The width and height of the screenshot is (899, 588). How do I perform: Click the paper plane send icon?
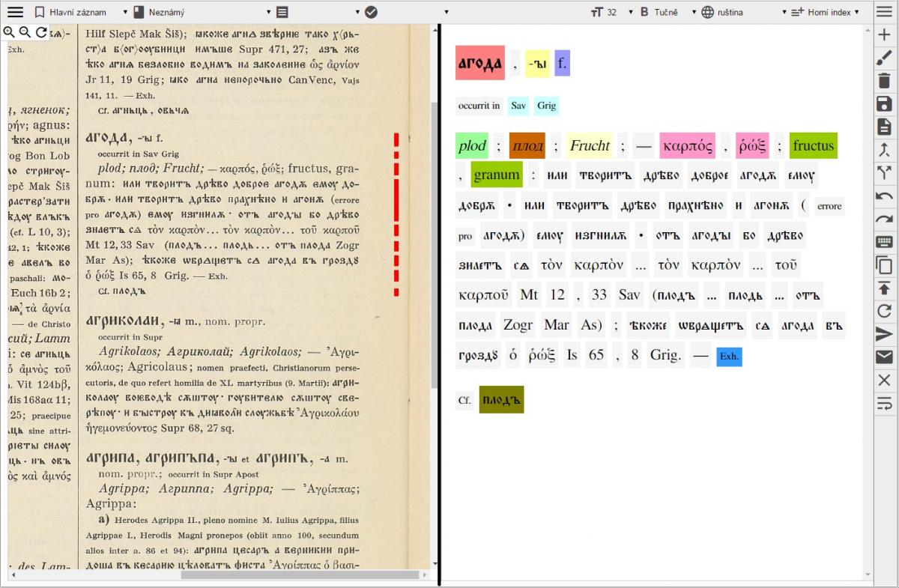pyautogui.click(x=884, y=334)
